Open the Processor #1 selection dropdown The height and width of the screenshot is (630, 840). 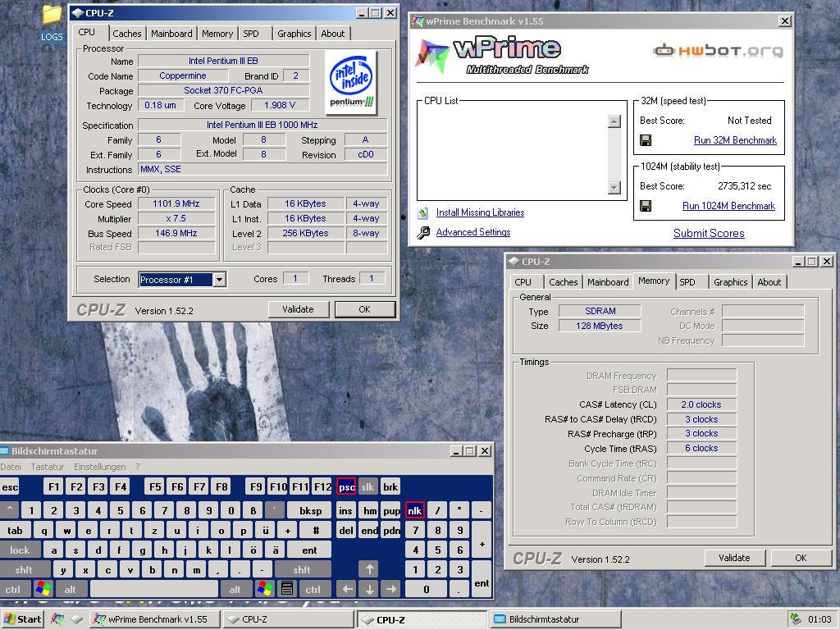click(x=219, y=280)
